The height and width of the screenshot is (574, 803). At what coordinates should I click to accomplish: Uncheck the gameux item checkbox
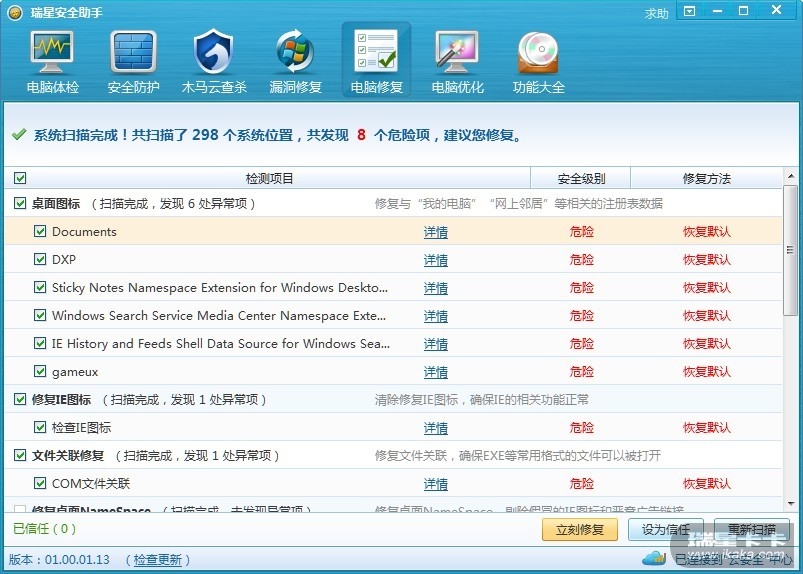[40, 371]
